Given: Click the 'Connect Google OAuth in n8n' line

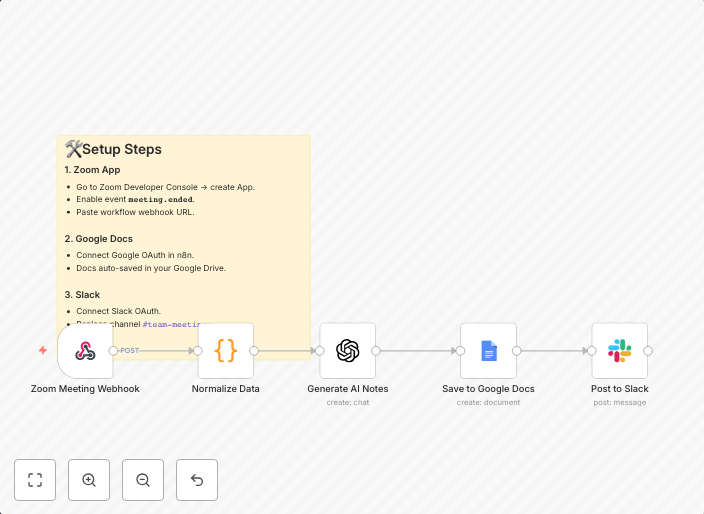Looking at the screenshot, I should point(135,255).
